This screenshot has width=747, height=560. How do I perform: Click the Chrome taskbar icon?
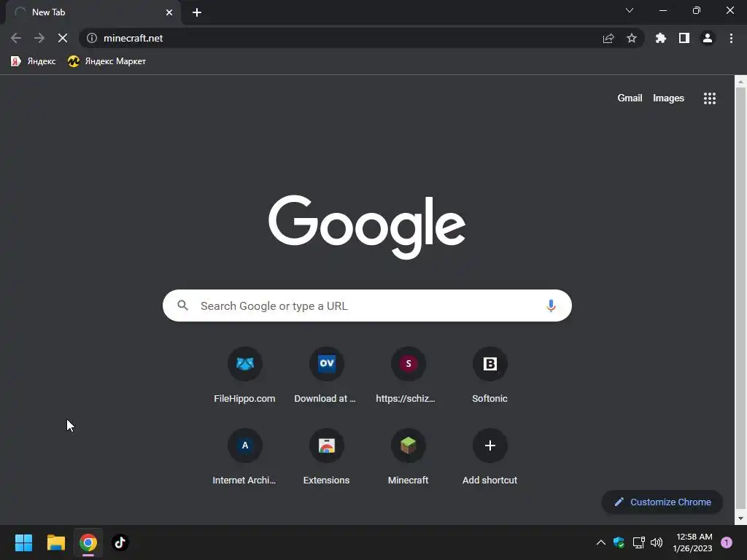point(88,542)
